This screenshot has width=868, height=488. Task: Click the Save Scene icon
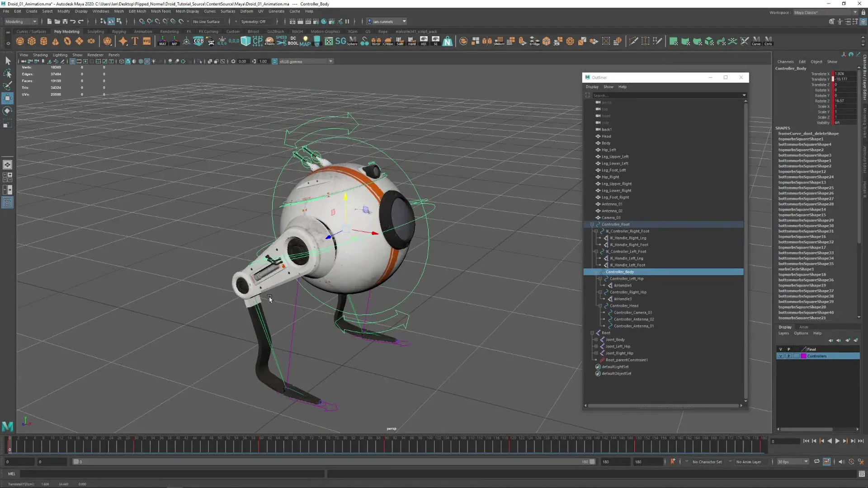point(65,21)
